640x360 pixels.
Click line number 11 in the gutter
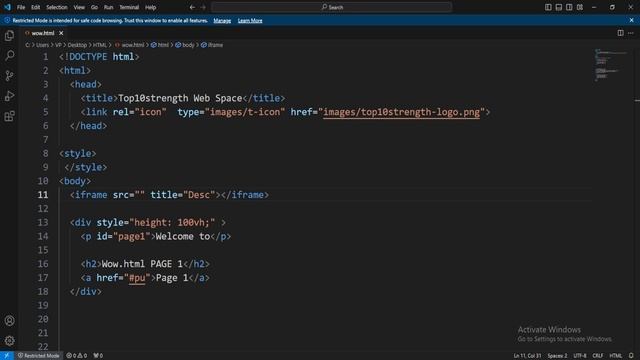pos(43,195)
